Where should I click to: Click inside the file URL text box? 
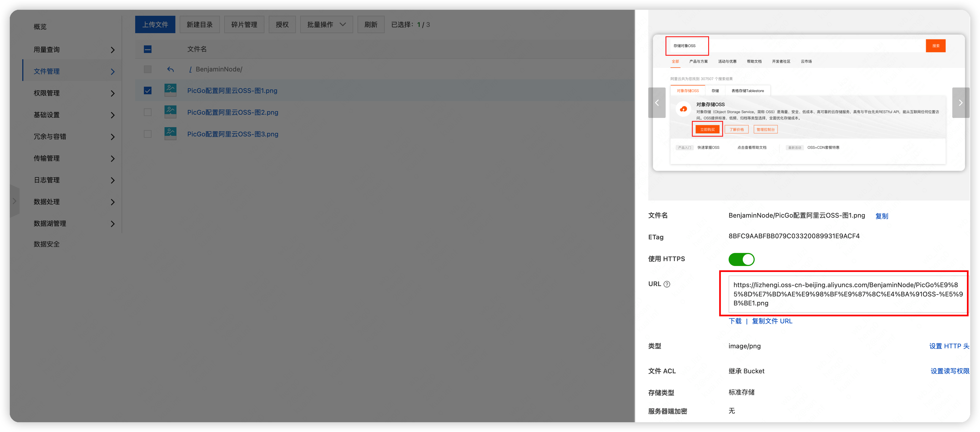pyautogui.click(x=846, y=294)
